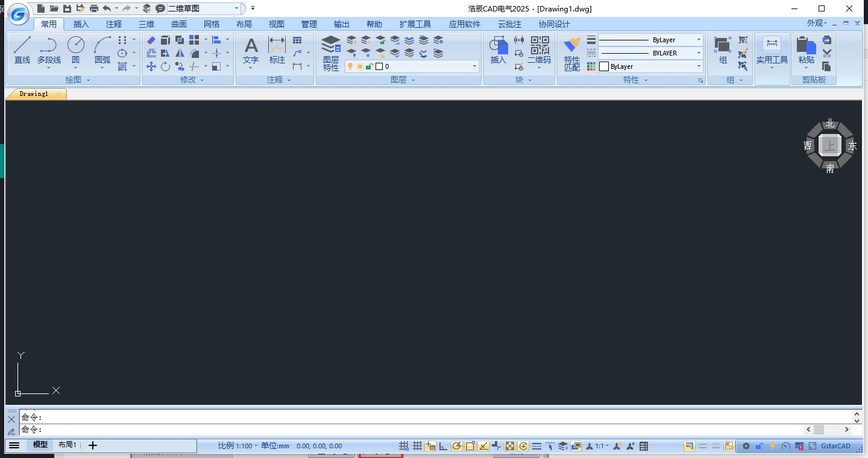Screen dimensions: 868x458
Task: Add a new layout with plus button
Action: click(x=92, y=445)
